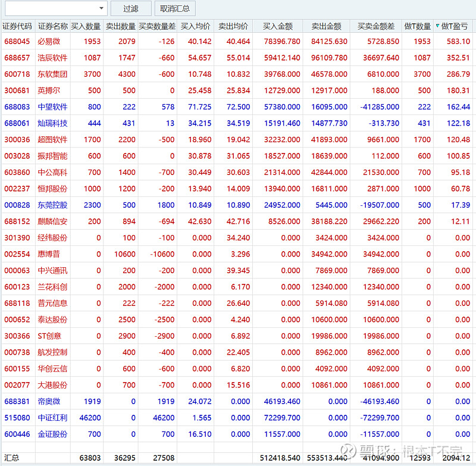Select the 中证红利 515080 row

click(237, 418)
